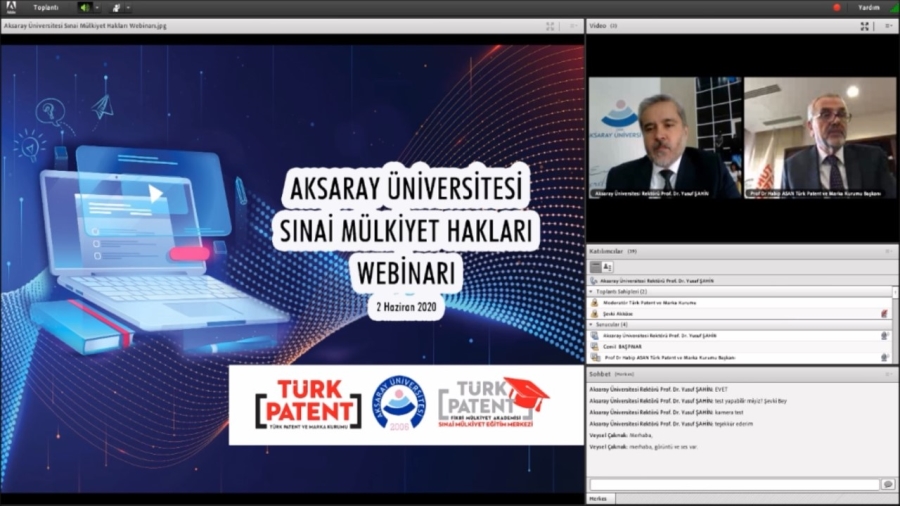The image size is (900, 506).
Task: Check the green connection status indicator
Action: [x=895, y=7]
